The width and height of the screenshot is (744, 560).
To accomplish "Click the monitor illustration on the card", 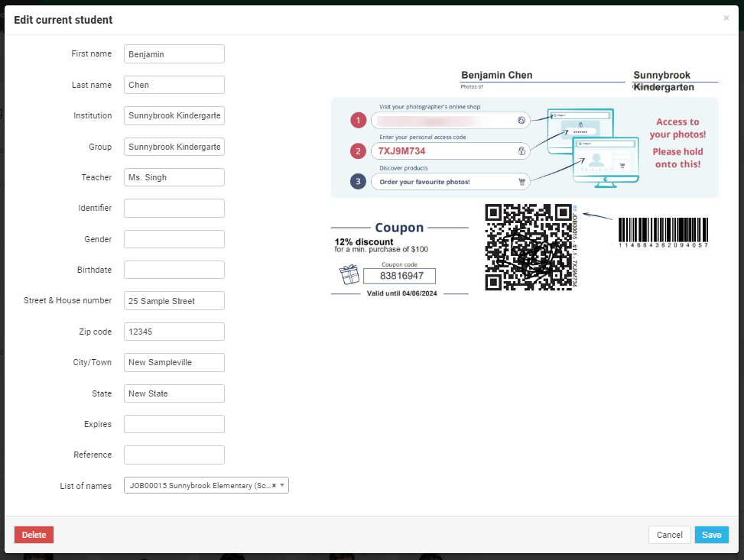I will (593, 148).
